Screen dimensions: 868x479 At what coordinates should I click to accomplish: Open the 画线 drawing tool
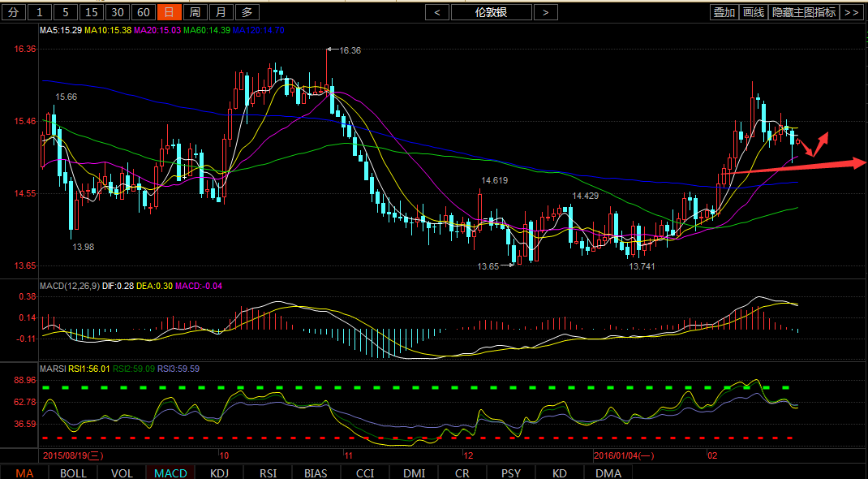(754, 12)
